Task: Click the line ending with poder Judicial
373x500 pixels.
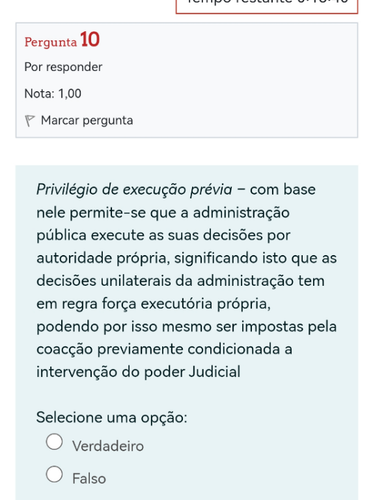Action: coord(138,372)
